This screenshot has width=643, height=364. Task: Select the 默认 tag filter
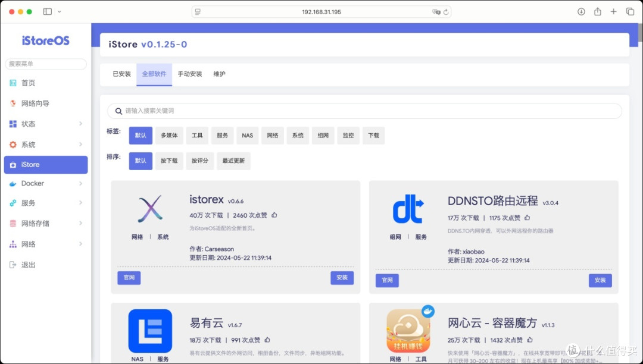(x=141, y=136)
